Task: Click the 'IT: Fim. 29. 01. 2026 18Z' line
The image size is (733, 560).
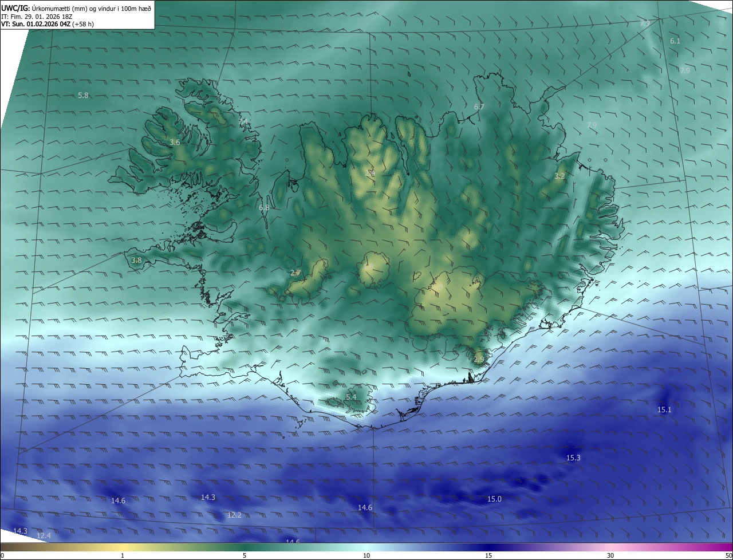Action: (x=38, y=17)
